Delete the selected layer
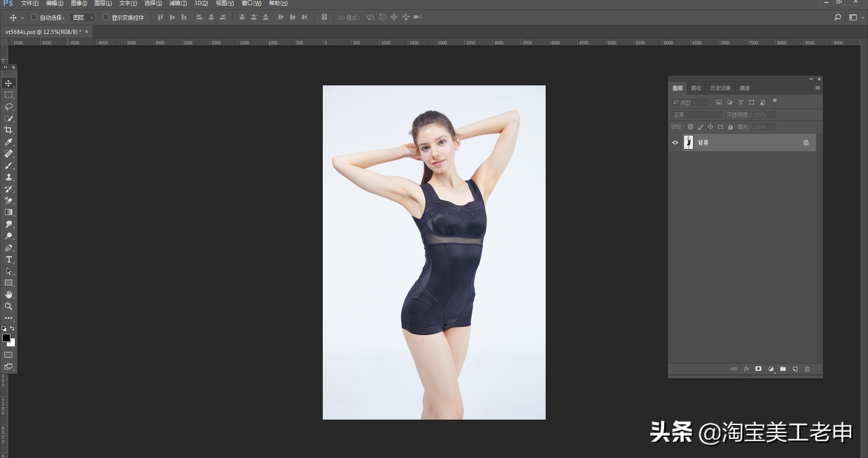This screenshot has height=458, width=868. [807, 369]
